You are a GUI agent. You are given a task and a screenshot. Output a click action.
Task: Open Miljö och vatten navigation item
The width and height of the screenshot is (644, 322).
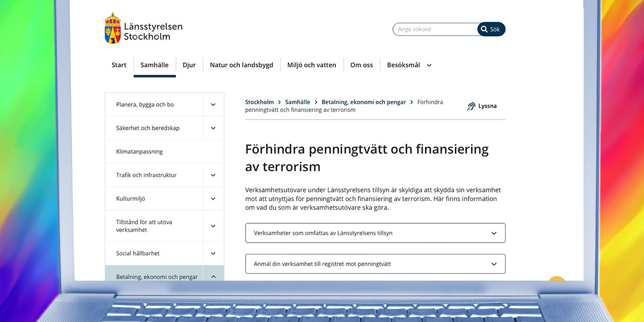pyautogui.click(x=312, y=65)
